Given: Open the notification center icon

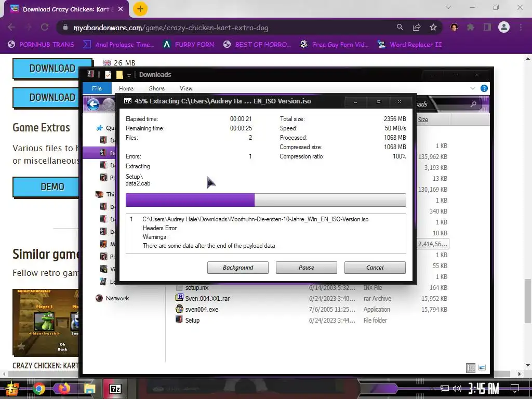Looking at the screenshot, I should point(515,389).
